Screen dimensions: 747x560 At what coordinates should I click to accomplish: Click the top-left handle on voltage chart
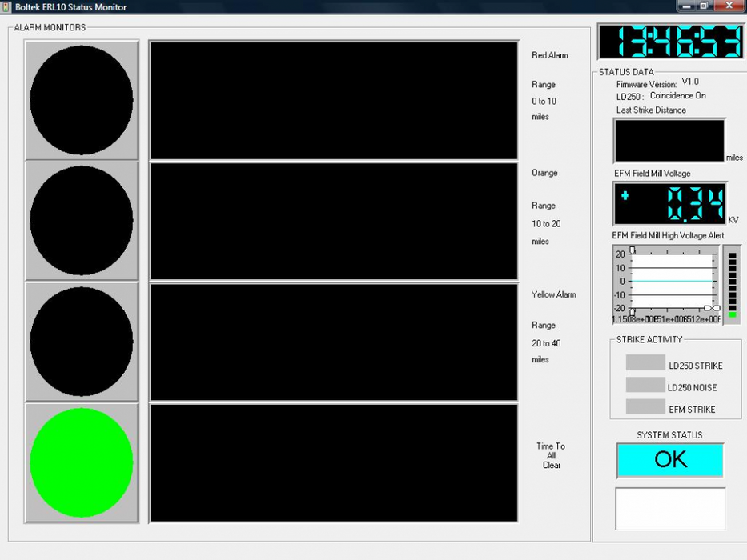pyautogui.click(x=633, y=250)
